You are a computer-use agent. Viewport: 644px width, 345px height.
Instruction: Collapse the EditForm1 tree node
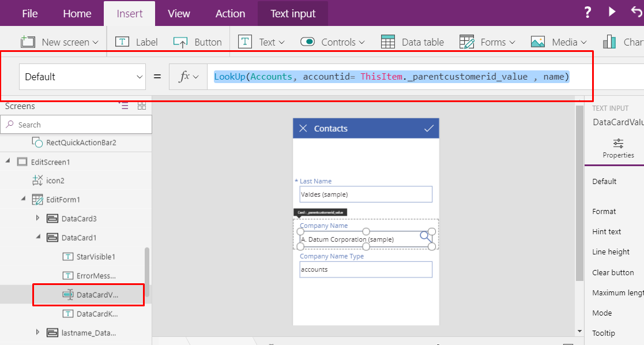[23, 199]
